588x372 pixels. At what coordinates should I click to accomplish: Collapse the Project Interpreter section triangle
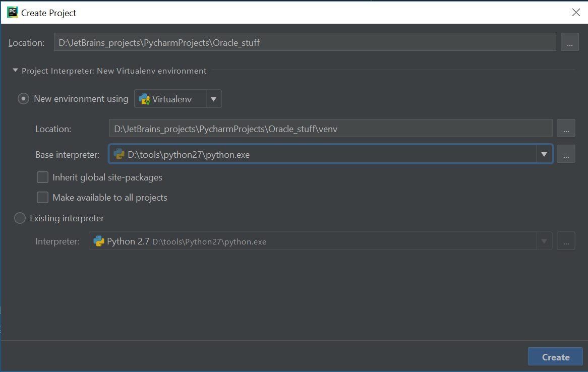16,71
